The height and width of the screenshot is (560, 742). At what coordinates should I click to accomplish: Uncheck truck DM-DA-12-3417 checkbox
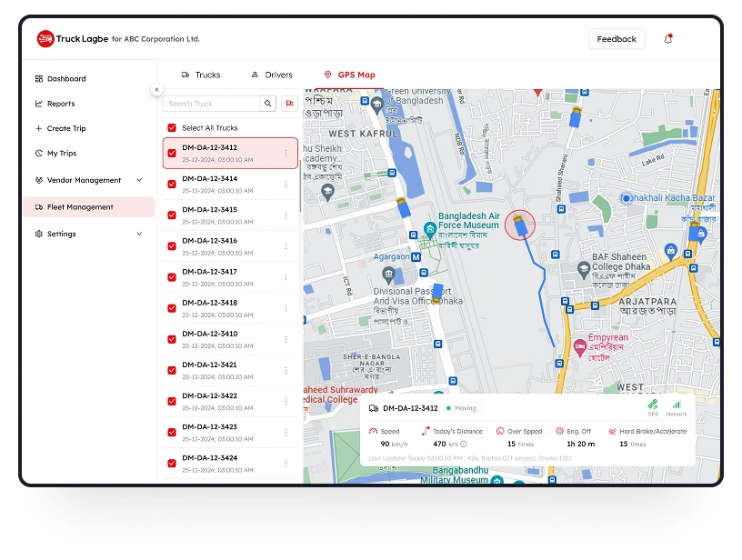click(172, 277)
